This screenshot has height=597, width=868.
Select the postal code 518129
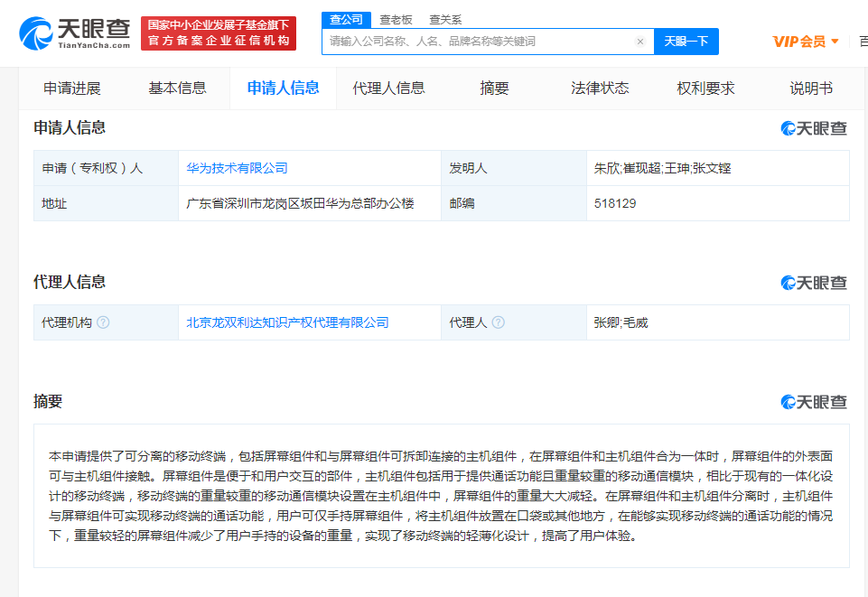[615, 203]
